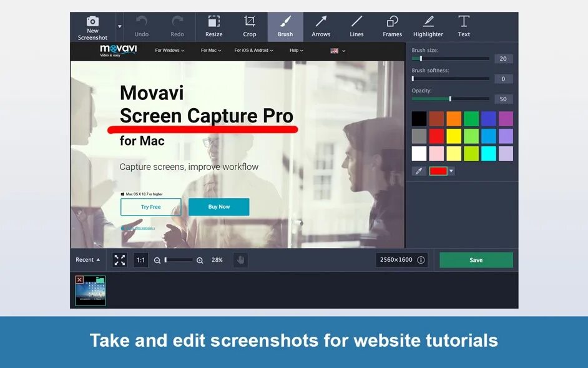Viewport: 588px width, 368px height.
Task: Select the Crop tool
Action: (250, 27)
